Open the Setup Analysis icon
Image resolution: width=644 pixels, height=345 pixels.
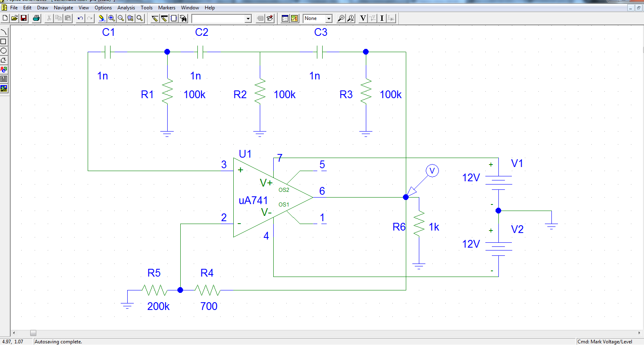pyautogui.click(x=285, y=18)
